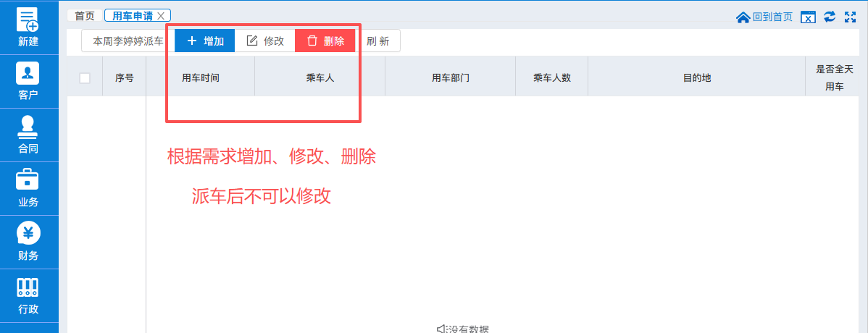This screenshot has height=333, width=868.
Task: Click the 增加 add button
Action: click(205, 41)
